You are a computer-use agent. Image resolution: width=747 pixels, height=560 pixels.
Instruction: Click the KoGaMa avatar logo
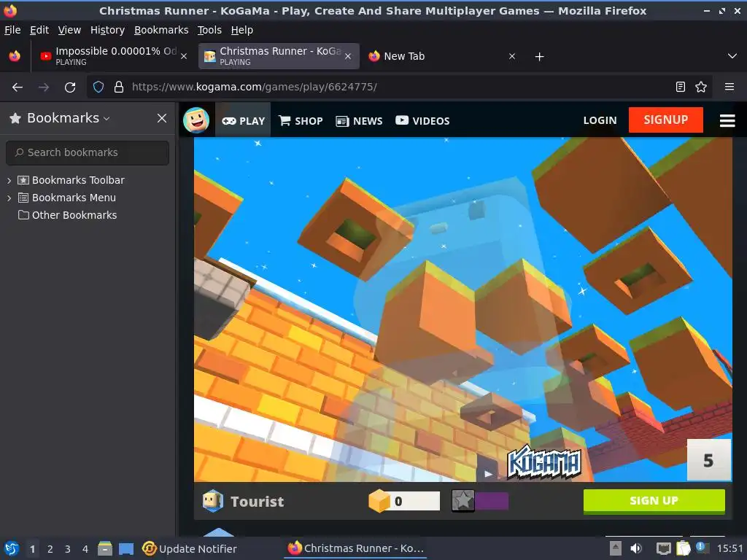coord(196,120)
